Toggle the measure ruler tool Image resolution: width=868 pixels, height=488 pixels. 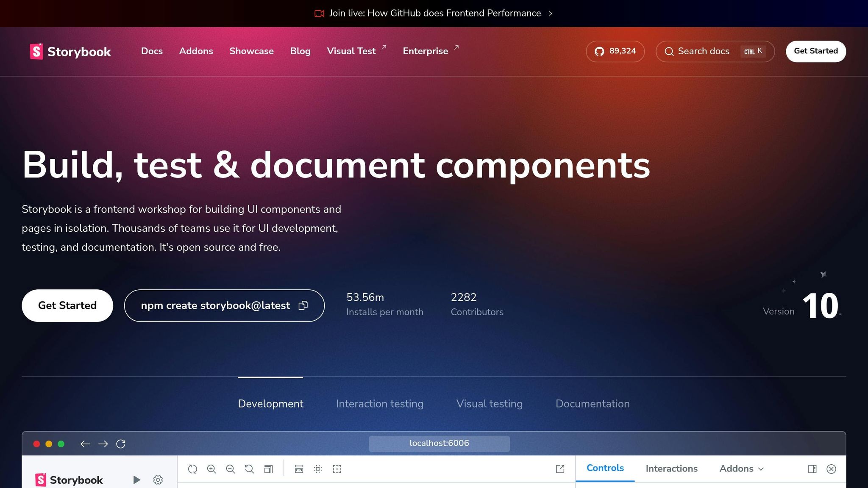click(299, 469)
